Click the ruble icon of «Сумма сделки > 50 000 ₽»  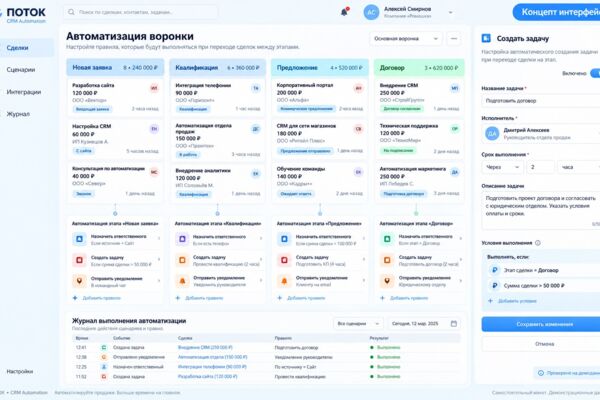click(x=494, y=286)
